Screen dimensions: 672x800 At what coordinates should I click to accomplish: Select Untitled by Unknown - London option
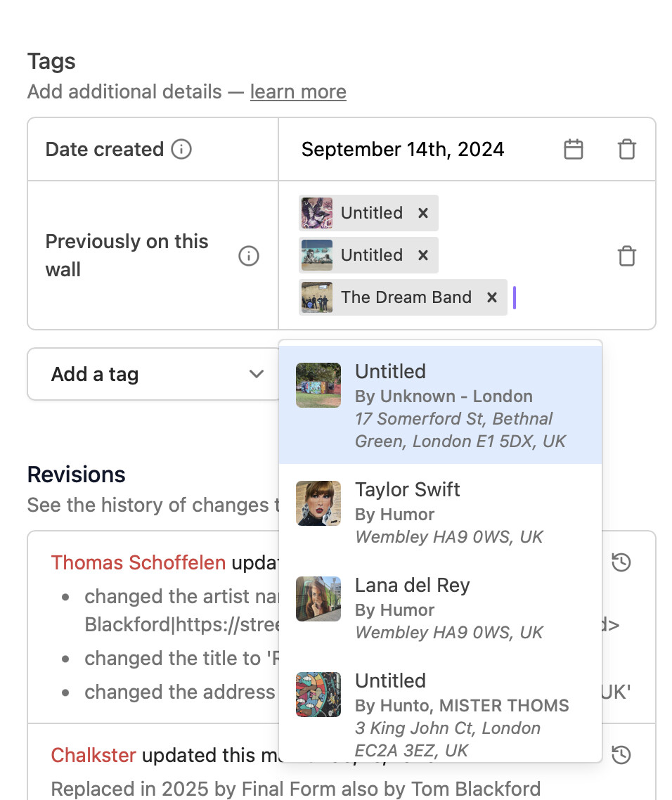[440, 405]
